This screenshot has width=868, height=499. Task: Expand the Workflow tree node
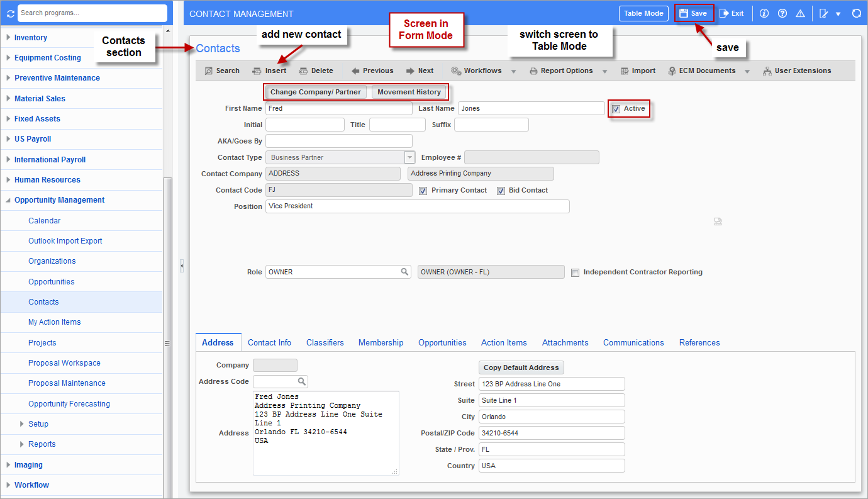(8, 485)
